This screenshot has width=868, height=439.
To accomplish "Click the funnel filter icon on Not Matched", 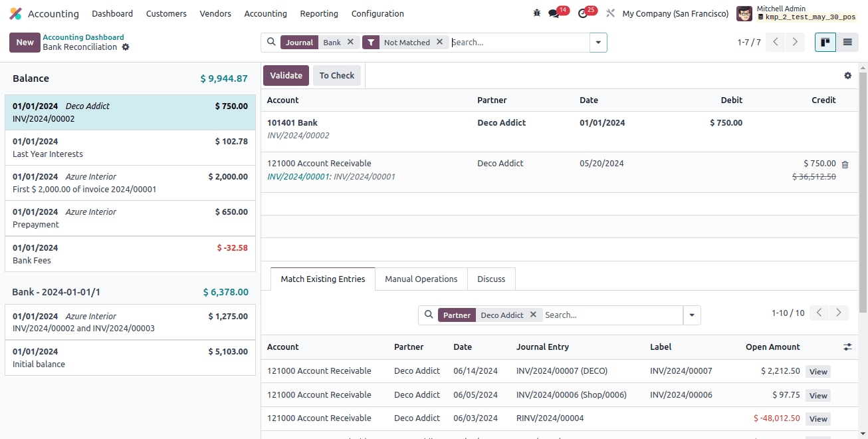I will click(371, 43).
